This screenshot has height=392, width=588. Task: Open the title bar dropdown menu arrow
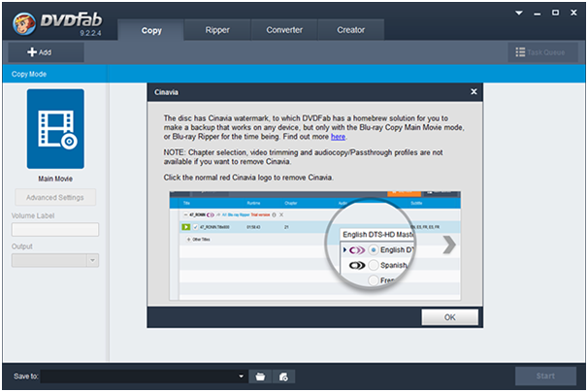coord(519,13)
